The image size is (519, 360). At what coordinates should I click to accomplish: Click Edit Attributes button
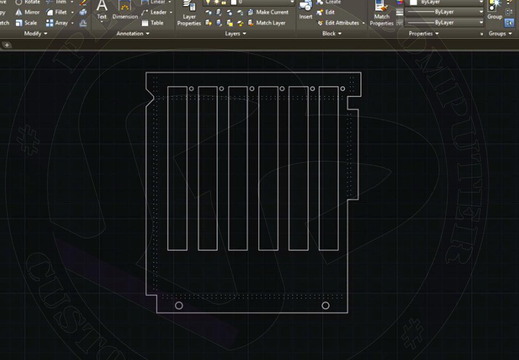click(x=338, y=23)
